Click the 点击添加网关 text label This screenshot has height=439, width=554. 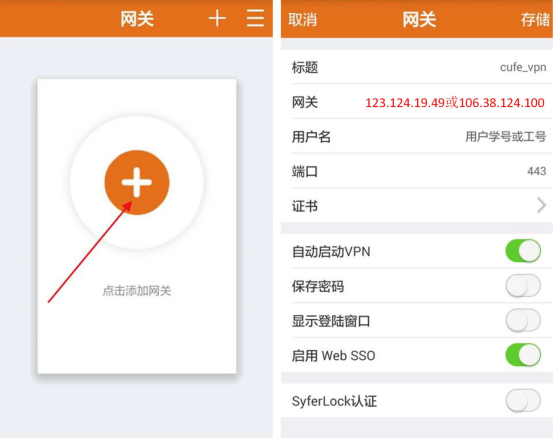point(137,291)
